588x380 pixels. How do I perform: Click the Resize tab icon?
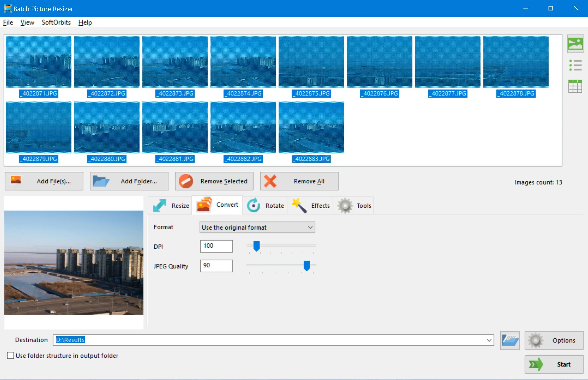click(161, 205)
